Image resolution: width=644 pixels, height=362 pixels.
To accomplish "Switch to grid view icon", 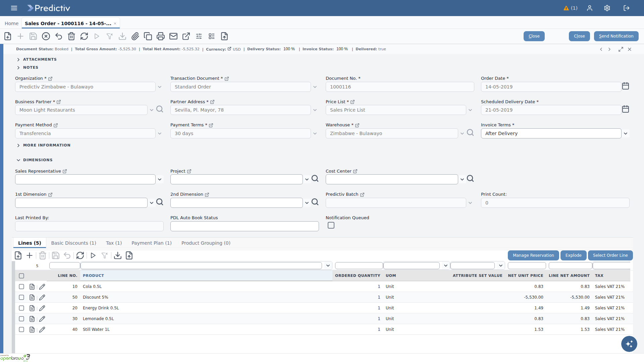I will pos(212,36).
